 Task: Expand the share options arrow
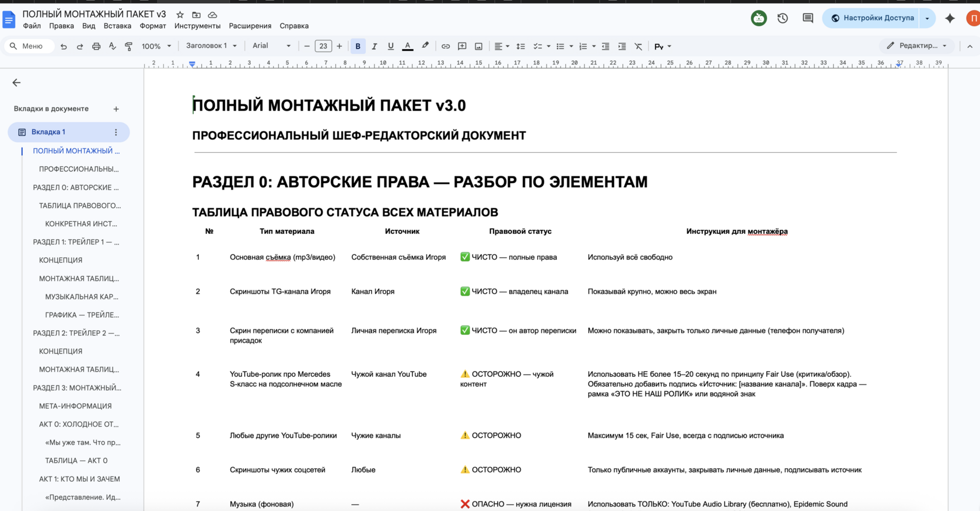click(927, 18)
